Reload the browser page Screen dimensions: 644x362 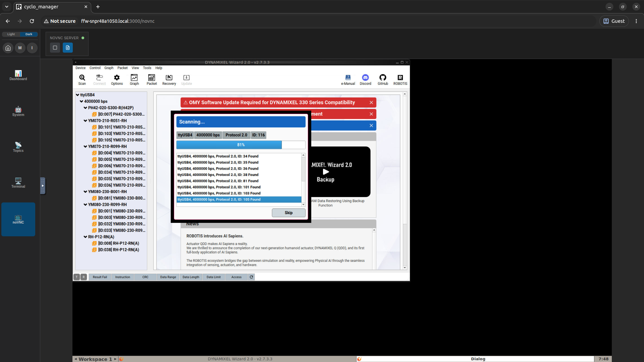click(x=32, y=21)
